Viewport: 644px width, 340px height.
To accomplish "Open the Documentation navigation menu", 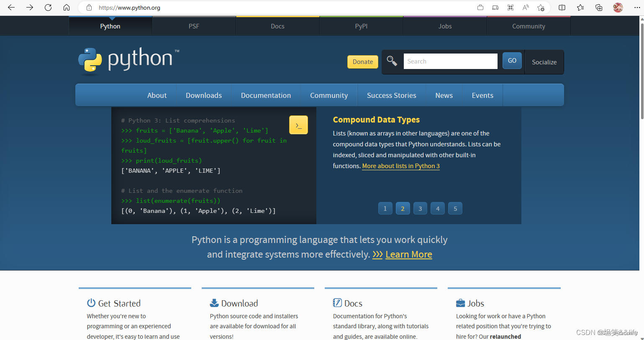I will pos(266,95).
